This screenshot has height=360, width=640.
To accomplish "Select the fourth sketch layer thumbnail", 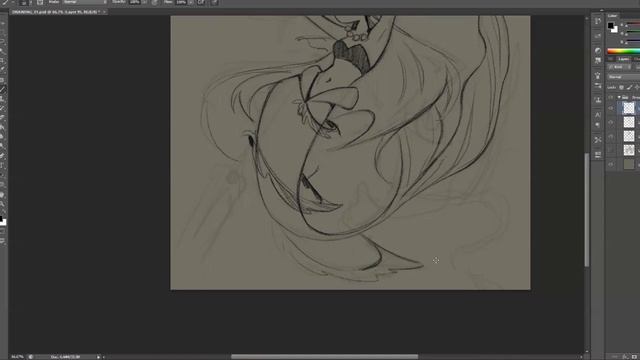I will click(629, 150).
